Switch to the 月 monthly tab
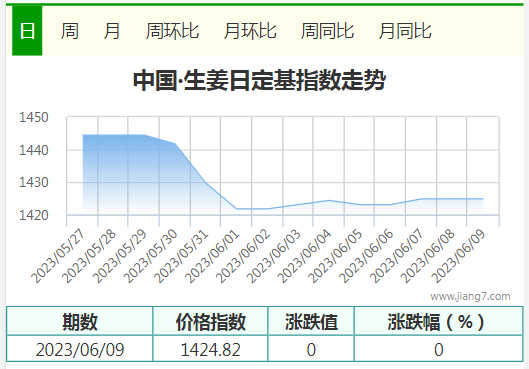Image resolution: width=529 pixels, height=369 pixels. pos(111,31)
